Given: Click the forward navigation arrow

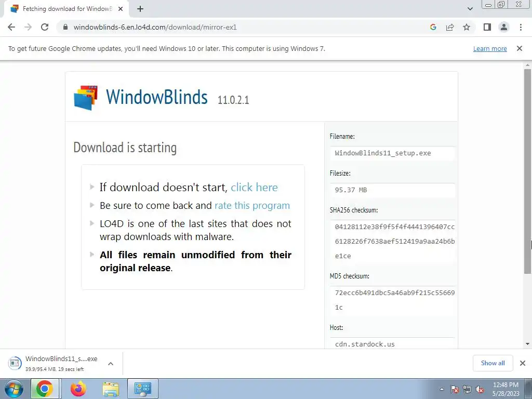Looking at the screenshot, I should (x=28, y=27).
